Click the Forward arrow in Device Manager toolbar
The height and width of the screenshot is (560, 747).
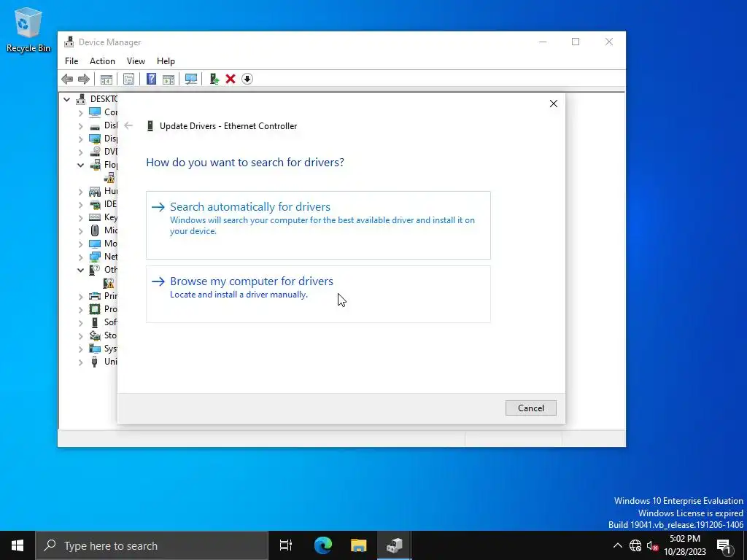tap(83, 79)
